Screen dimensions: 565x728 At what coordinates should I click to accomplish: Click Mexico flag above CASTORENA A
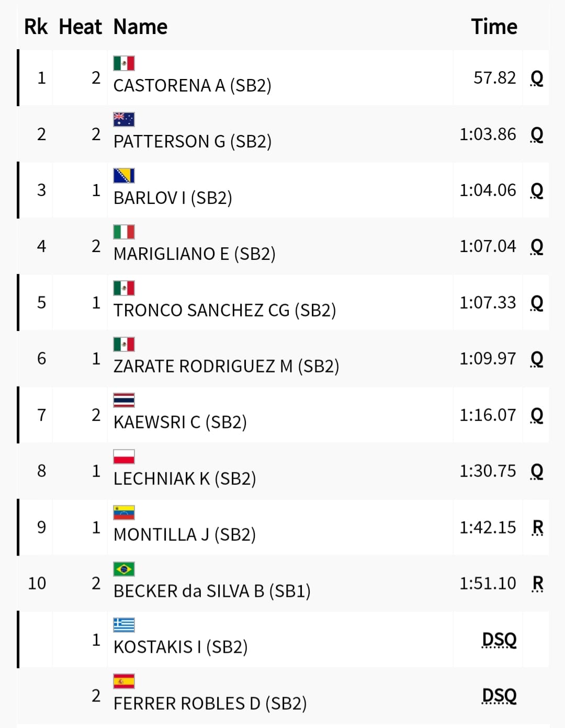[124, 63]
